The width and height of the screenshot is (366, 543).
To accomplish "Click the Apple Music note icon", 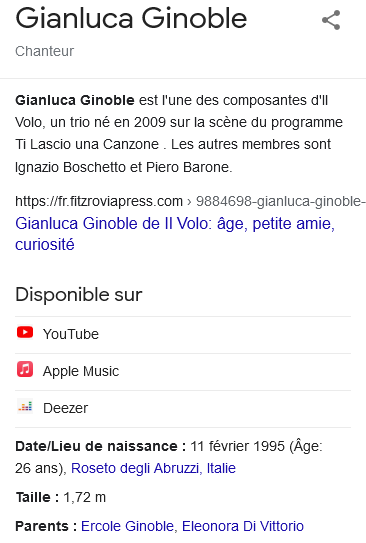I will pyautogui.click(x=25, y=369).
